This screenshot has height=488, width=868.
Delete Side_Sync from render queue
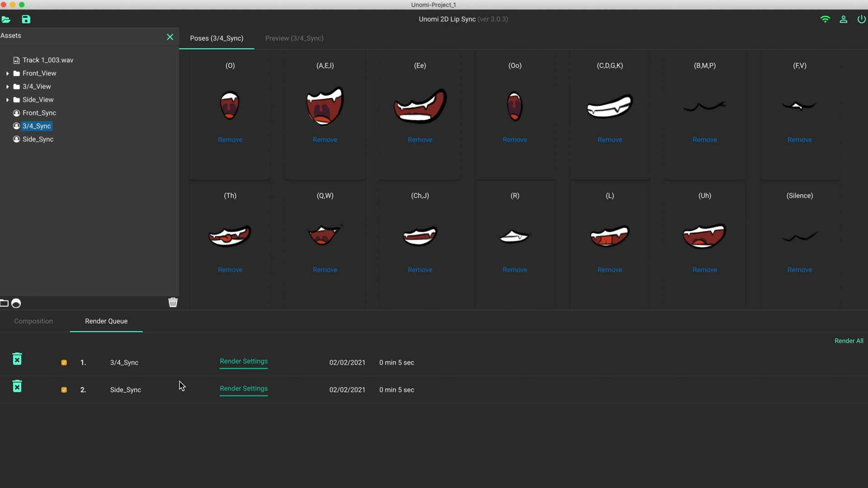pyautogui.click(x=17, y=386)
